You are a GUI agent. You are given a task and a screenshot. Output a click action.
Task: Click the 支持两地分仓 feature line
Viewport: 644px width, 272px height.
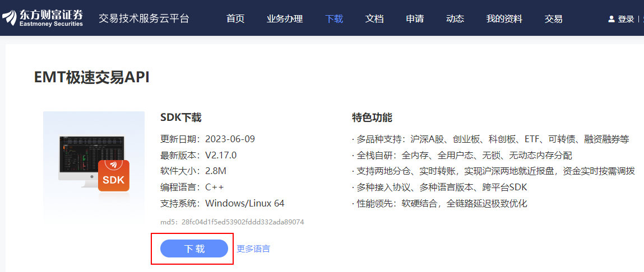pos(493,171)
